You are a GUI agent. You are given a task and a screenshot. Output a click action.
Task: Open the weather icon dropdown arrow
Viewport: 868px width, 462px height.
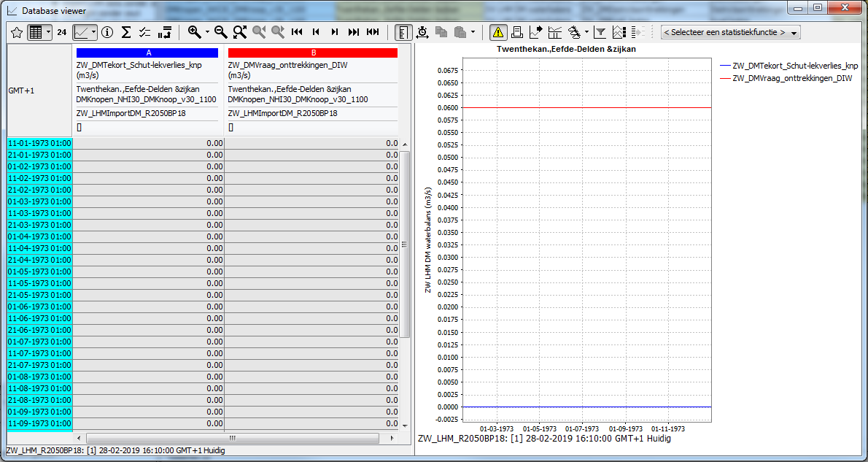pyautogui.click(x=586, y=32)
